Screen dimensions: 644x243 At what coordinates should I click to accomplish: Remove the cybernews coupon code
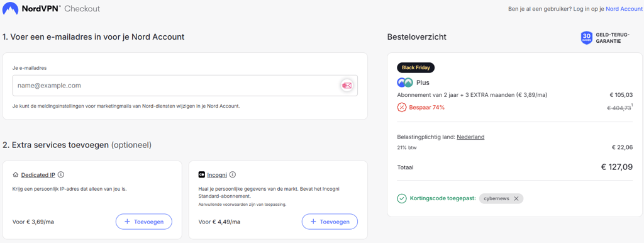click(516, 198)
